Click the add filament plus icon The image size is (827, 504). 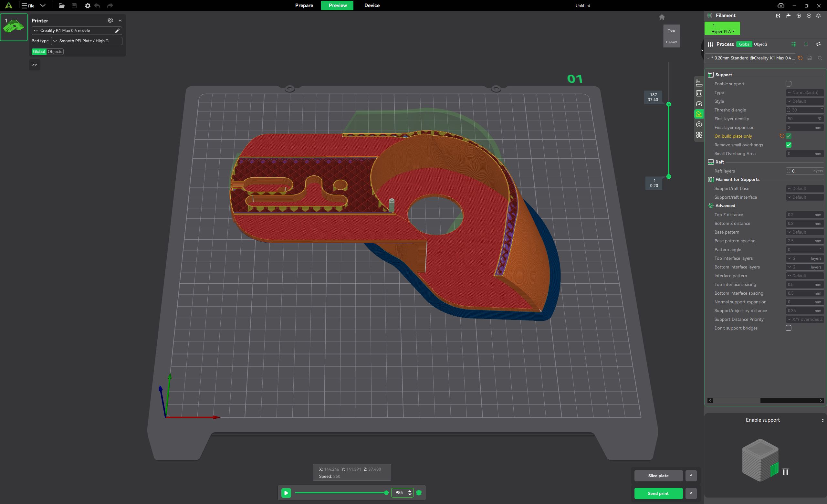(x=799, y=16)
